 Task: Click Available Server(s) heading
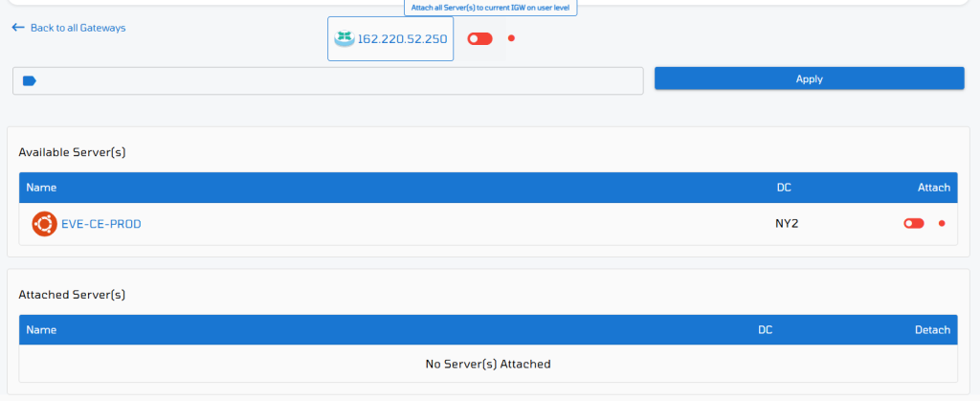pyautogui.click(x=73, y=152)
